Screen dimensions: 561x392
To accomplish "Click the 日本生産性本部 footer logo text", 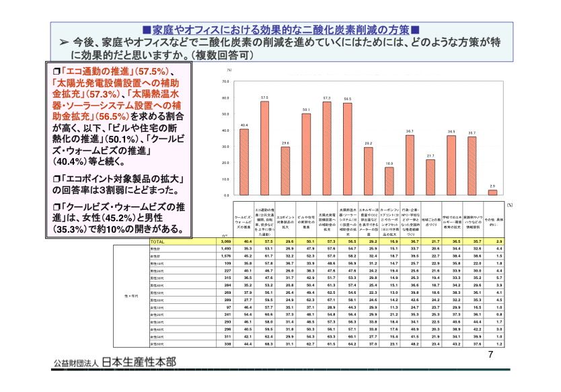I will [x=140, y=362].
